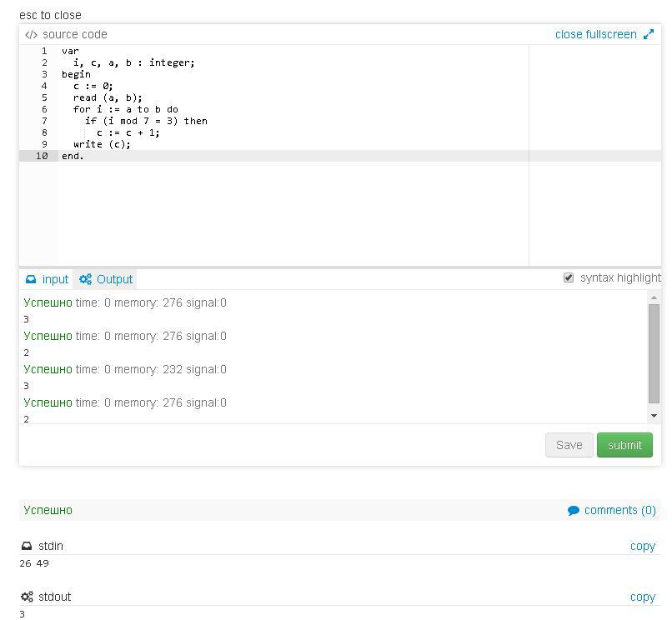
Task: Copy the stdout contents
Action: [642, 597]
